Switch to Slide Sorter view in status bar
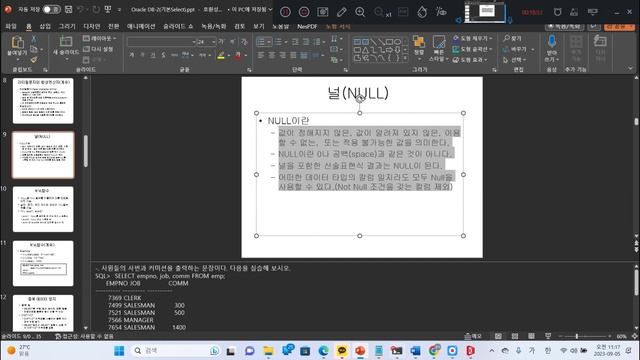The image size is (640, 360). tap(515, 336)
